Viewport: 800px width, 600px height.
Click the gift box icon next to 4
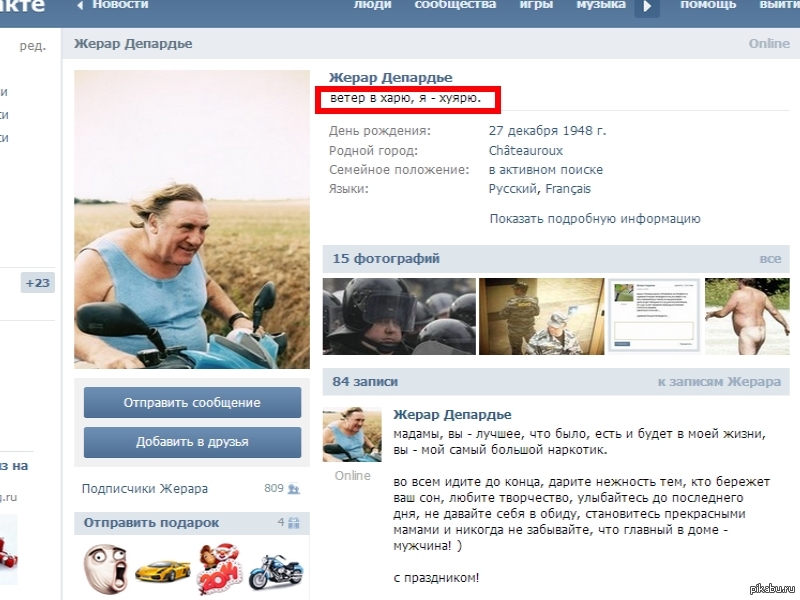[x=294, y=522]
